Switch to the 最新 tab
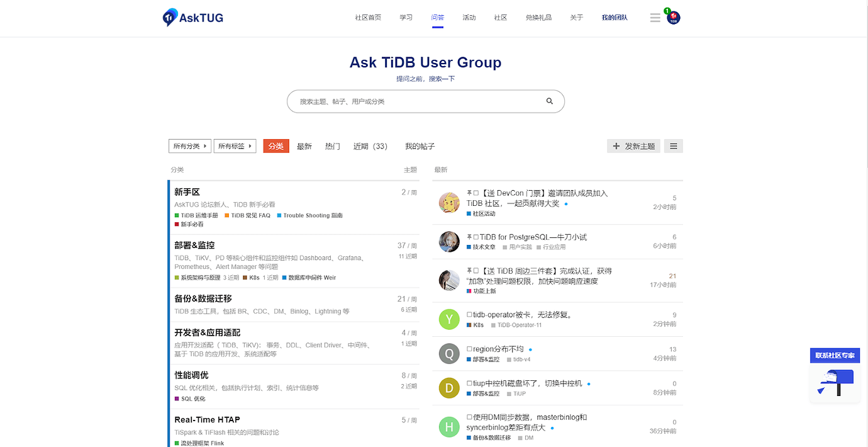The image size is (868, 447). (x=304, y=146)
